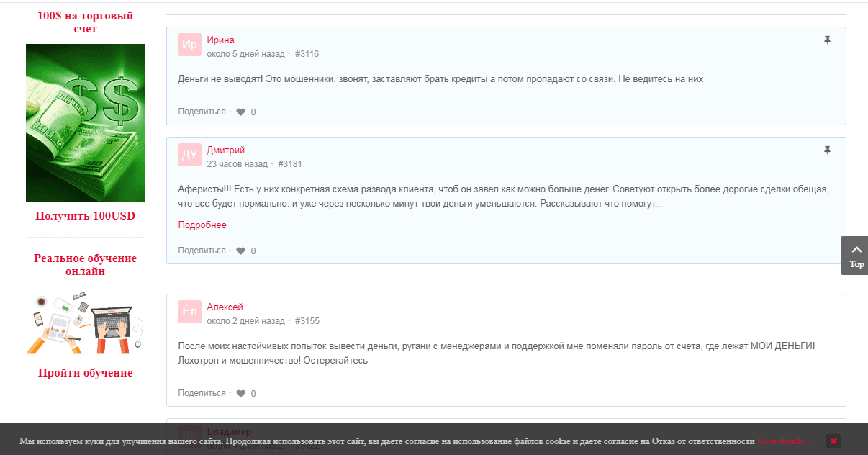The height and width of the screenshot is (455, 868).
Task: Share Алексей's comment via Поделиться
Action: 202,393
